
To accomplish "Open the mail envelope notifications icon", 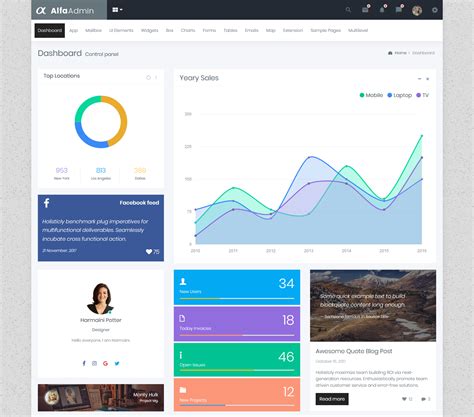I will point(365,10).
